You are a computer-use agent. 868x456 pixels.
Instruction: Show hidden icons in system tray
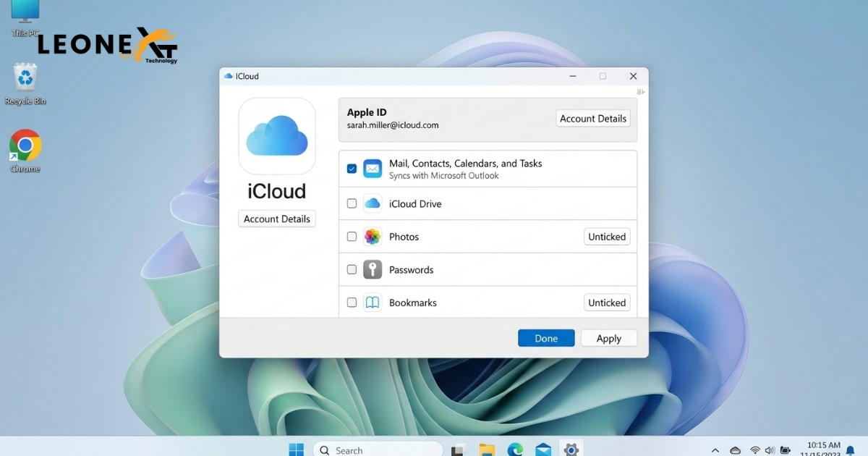(716, 450)
